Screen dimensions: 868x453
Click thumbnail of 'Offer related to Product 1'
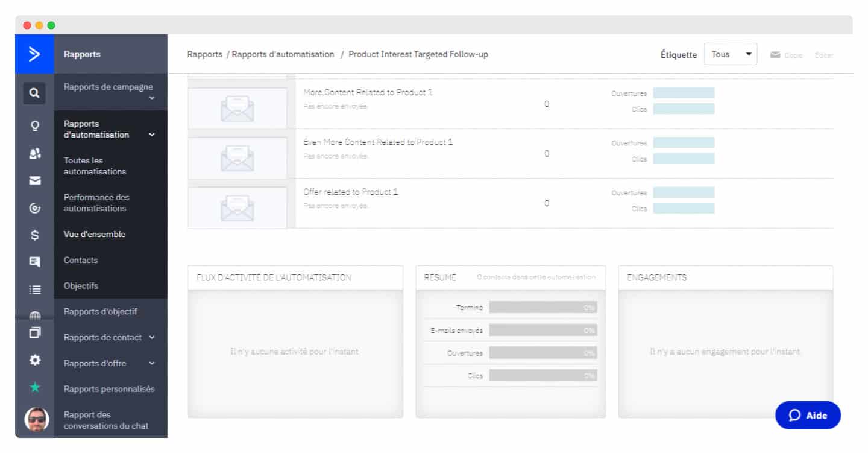(x=237, y=208)
